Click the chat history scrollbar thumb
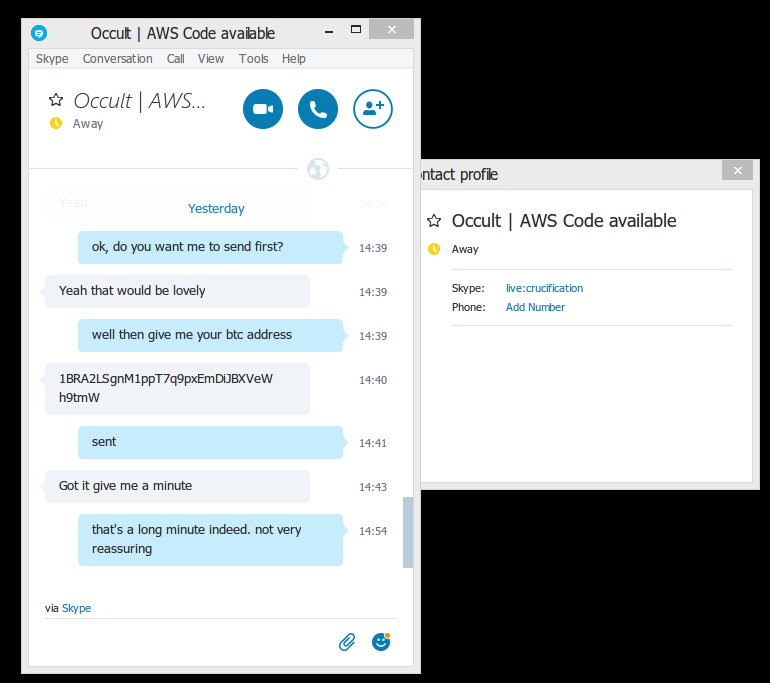 [x=408, y=532]
